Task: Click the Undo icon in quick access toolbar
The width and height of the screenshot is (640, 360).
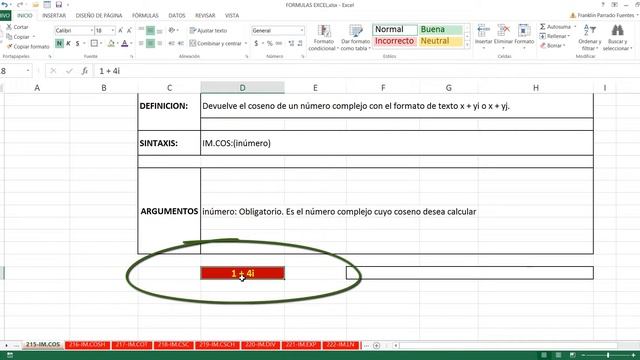Action: pos(4,5)
